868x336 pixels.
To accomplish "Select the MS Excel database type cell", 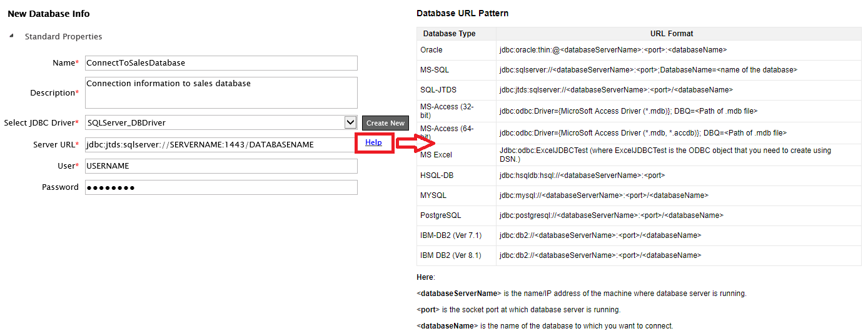I will 457,155.
